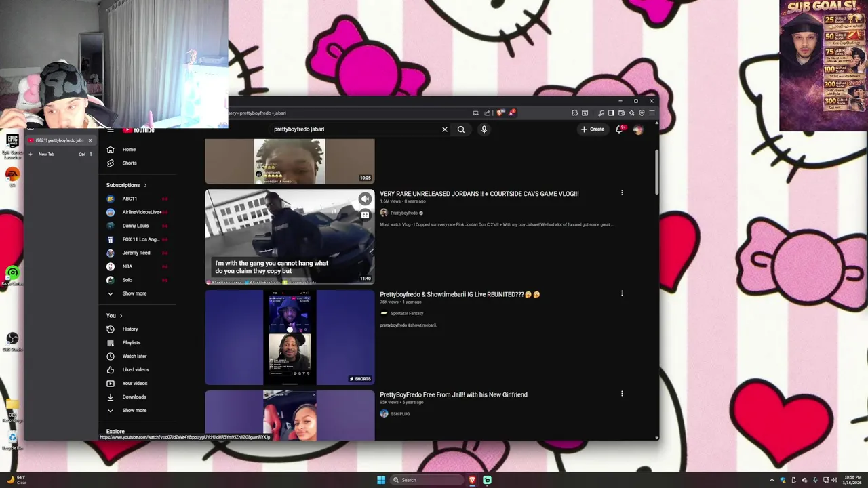This screenshot has height=488, width=868.
Task: Open the Brave playlist music note icon
Action: pyautogui.click(x=601, y=113)
